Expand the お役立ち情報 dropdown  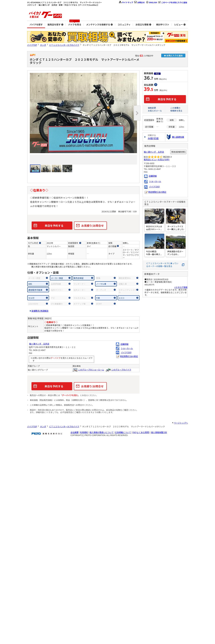(x=143, y=25)
